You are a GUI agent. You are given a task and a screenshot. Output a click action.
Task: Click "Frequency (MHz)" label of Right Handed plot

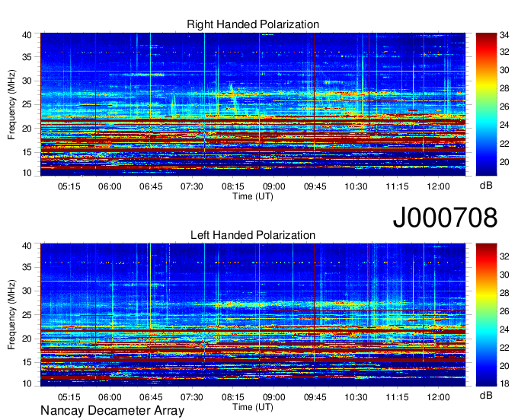tap(11, 104)
